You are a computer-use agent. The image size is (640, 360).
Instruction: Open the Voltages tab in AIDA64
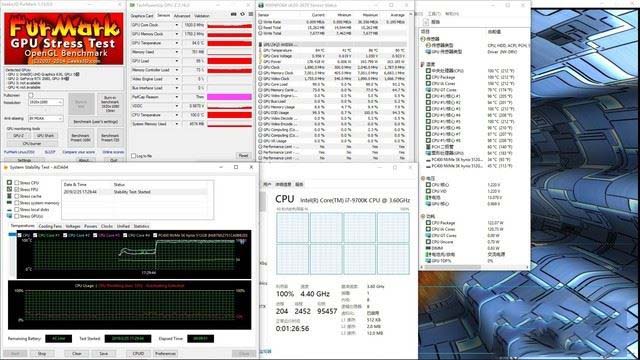tap(73, 226)
